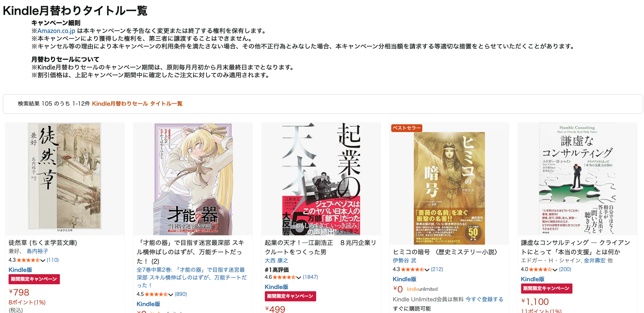This screenshot has height=313, width=644.
Task: Expand rating chevron for 起業の天才 (1847 reviews)
Action: coord(299,277)
